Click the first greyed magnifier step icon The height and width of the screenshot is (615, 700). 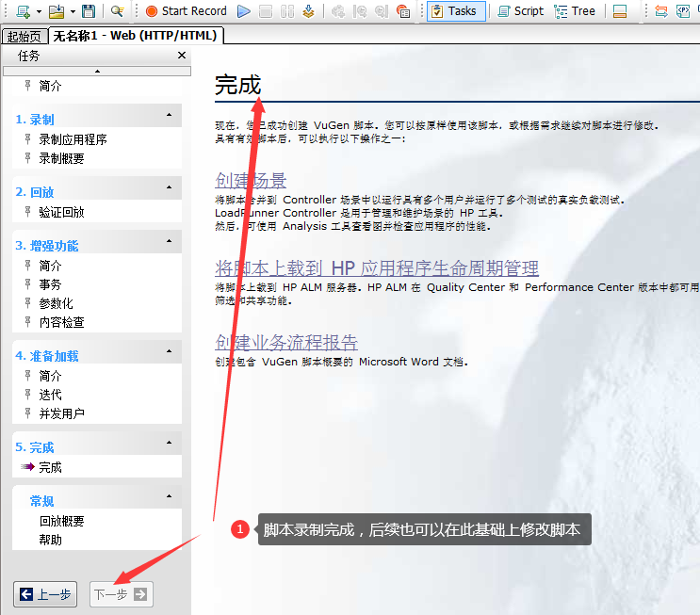coord(360,11)
